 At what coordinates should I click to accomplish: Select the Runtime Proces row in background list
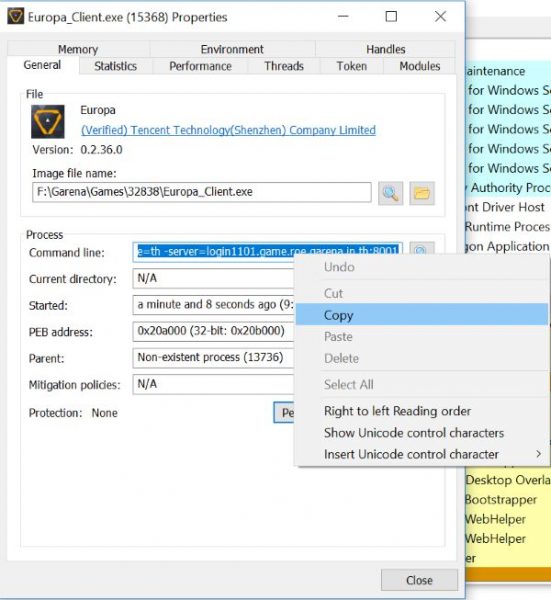pyautogui.click(x=508, y=227)
